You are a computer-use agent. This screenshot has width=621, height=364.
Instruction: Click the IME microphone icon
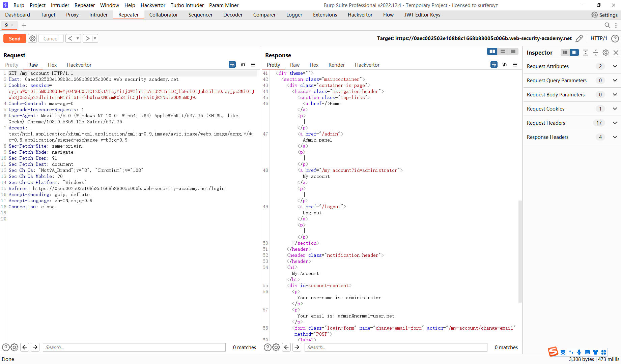click(x=579, y=352)
